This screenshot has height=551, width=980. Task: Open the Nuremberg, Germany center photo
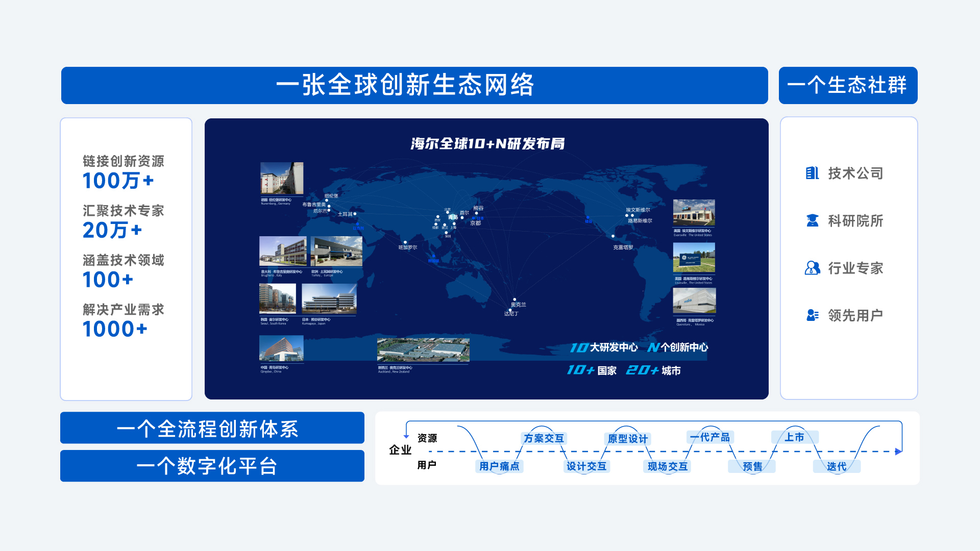pos(282,178)
